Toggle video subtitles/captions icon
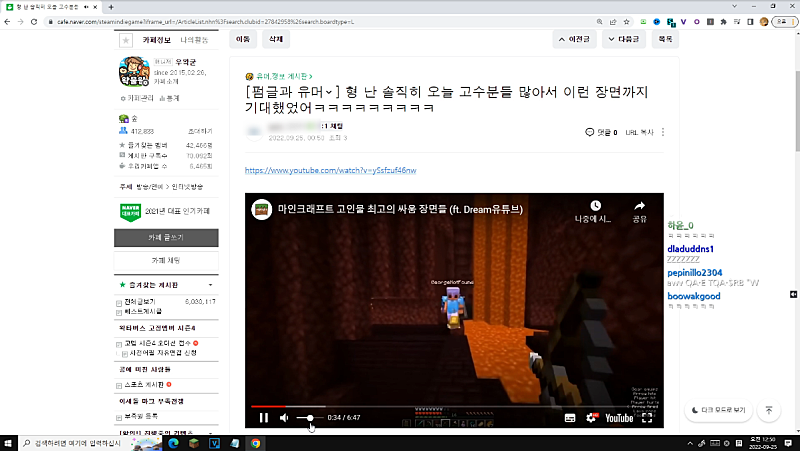This screenshot has height=451, width=800. (569, 417)
